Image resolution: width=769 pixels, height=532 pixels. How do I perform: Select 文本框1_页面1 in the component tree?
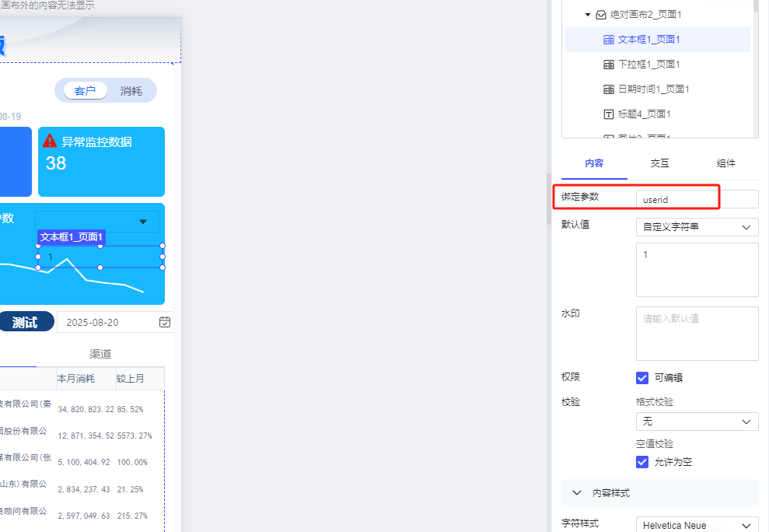[658, 40]
